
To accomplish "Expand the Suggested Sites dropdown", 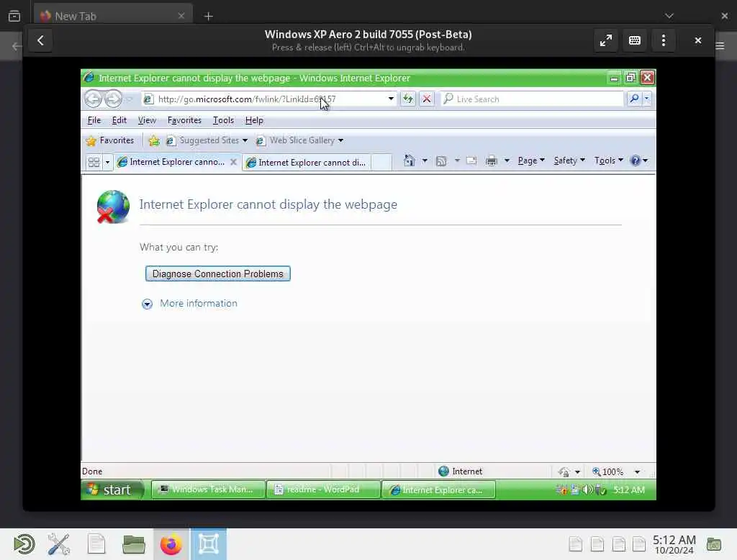I will click(245, 140).
